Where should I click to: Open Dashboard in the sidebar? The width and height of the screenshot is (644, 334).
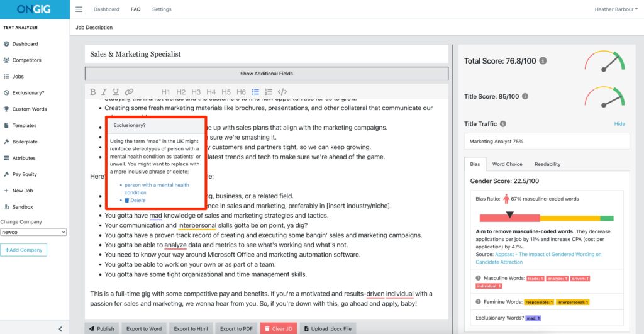pos(25,44)
